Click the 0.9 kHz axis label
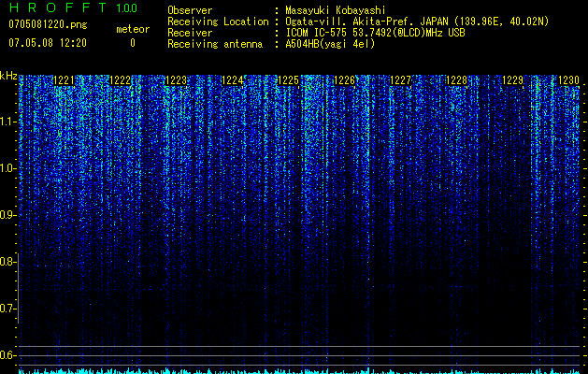The image size is (588, 374). click(7, 215)
